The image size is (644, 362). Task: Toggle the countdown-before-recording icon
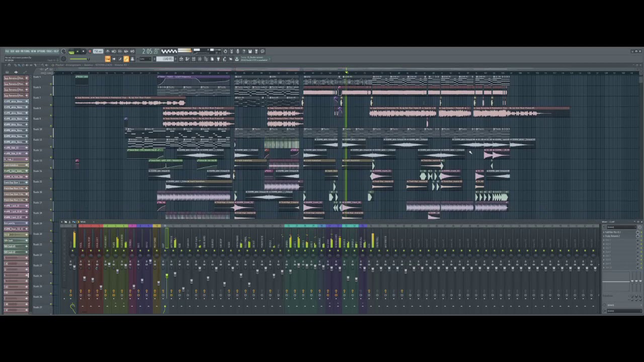[x=120, y=51]
